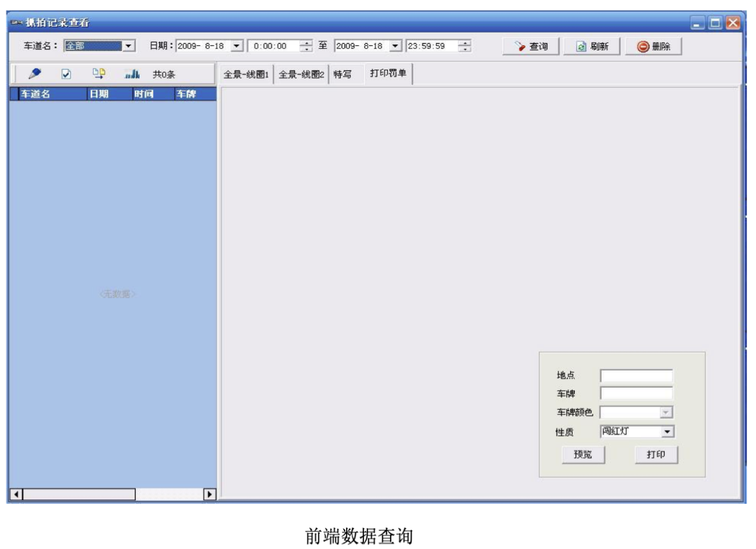The height and width of the screenshot is (549, 756).
Task: Click the 打印 print button
Action: coord(656,455)
